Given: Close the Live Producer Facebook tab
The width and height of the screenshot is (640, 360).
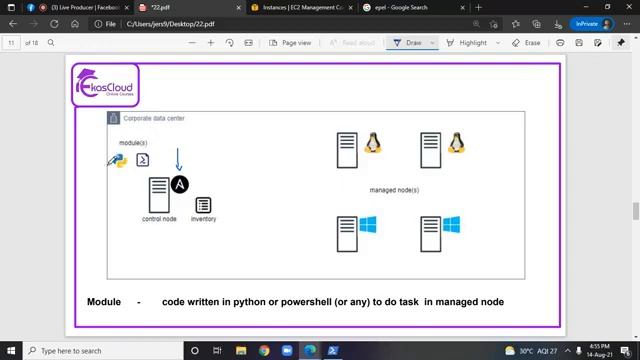Looking at the screenshot, I should point(127,7).
